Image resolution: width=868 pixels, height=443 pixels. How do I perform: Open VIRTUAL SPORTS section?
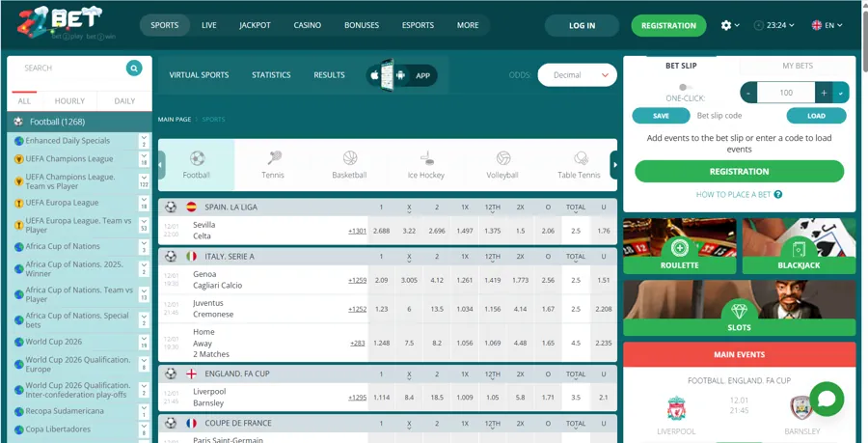tap(199, 75)
